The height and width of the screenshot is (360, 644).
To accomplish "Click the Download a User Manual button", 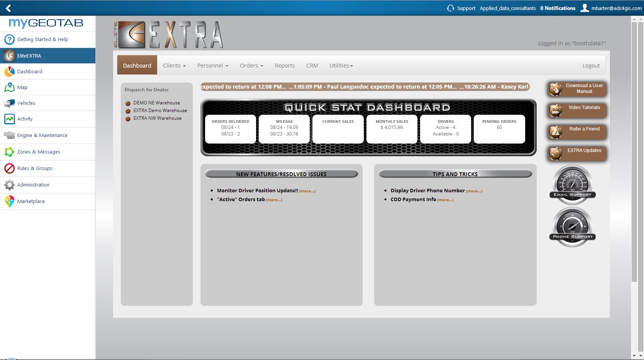I will point(577,89).
